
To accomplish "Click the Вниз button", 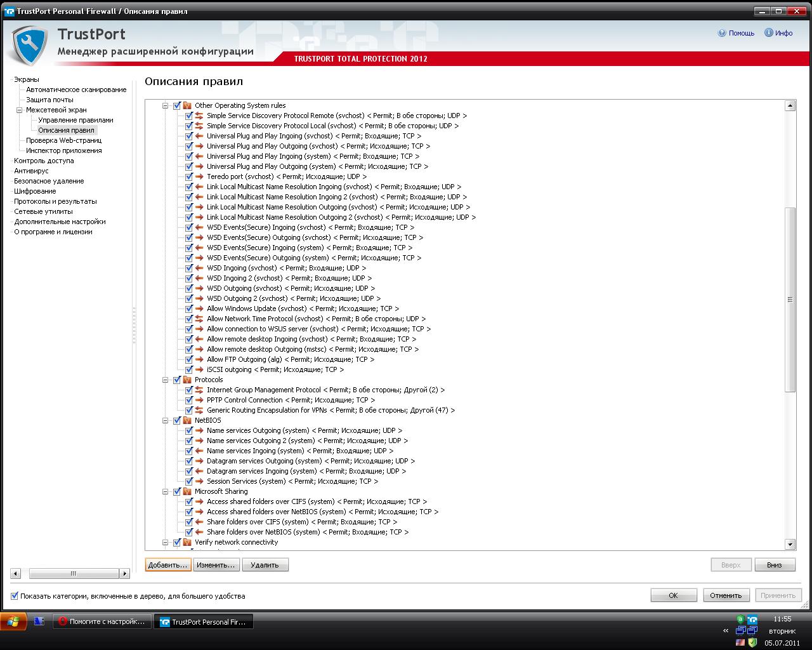I will [775, 565].
